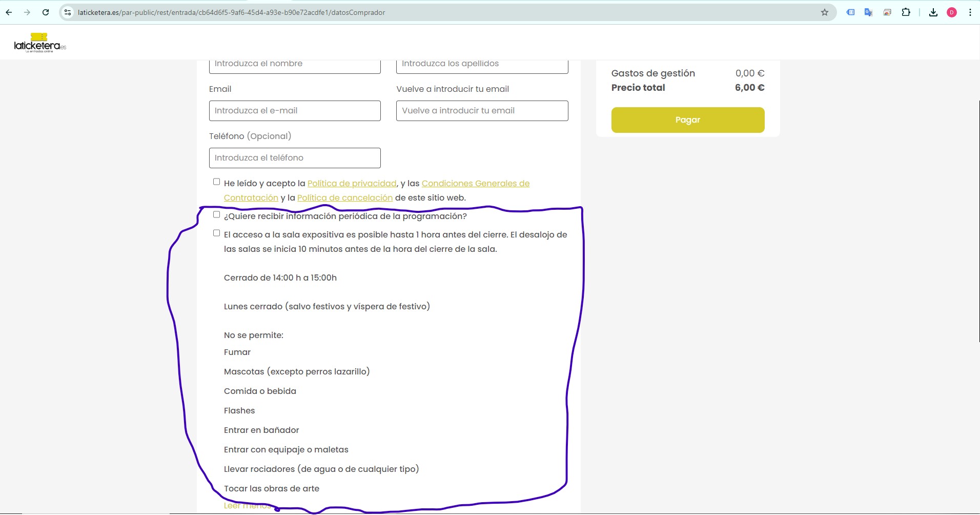Open the profile avatar menu
The height and width of the screenshot is (515, 980).
952,12
